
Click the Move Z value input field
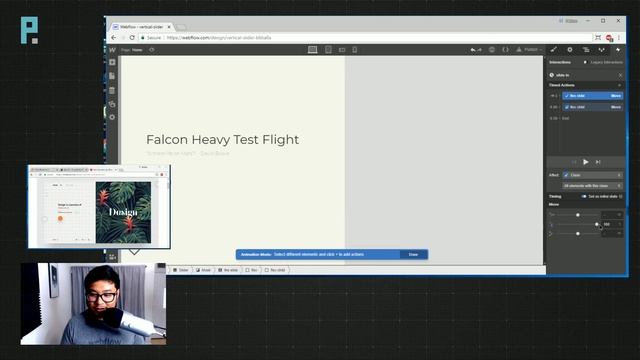tap(612, 233)
